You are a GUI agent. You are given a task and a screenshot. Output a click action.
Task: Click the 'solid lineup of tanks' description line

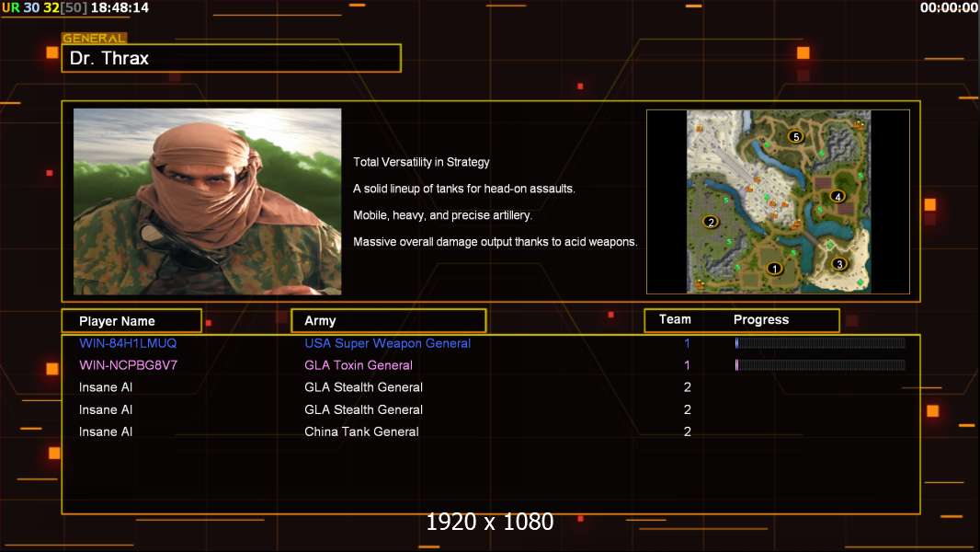[x=464, y=189]
